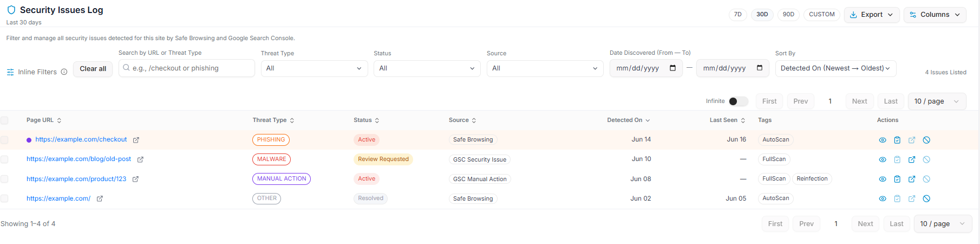980x244 pixels.
Task: Sort table by Last Seen column
Action: point(728,120)
